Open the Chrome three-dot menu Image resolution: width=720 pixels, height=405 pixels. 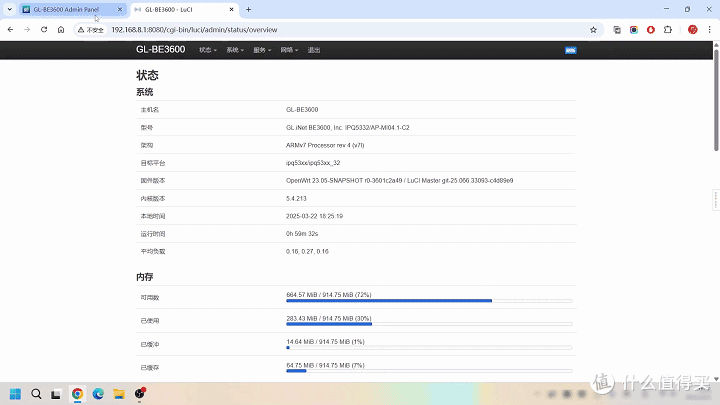pos(709,30)
